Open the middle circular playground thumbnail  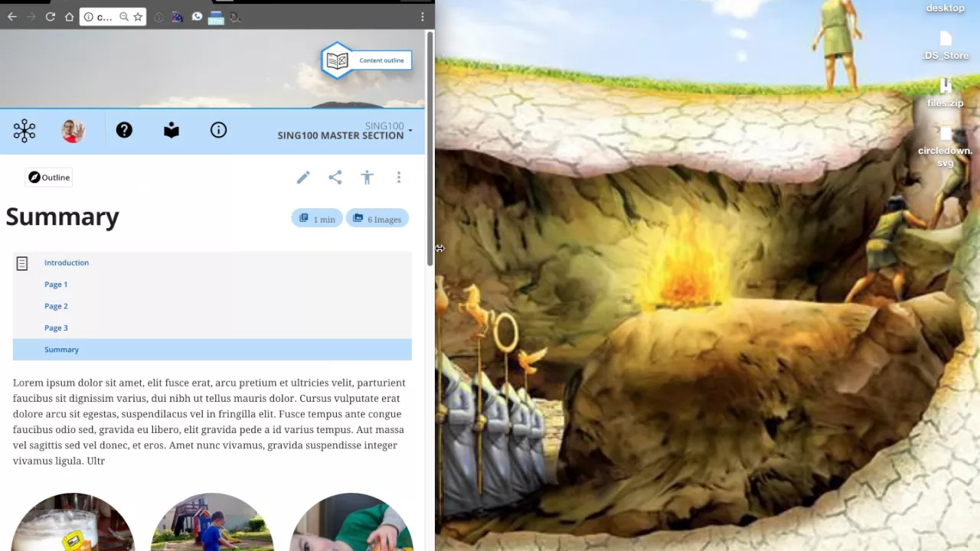pyautogui.click(x=212, y=522)
